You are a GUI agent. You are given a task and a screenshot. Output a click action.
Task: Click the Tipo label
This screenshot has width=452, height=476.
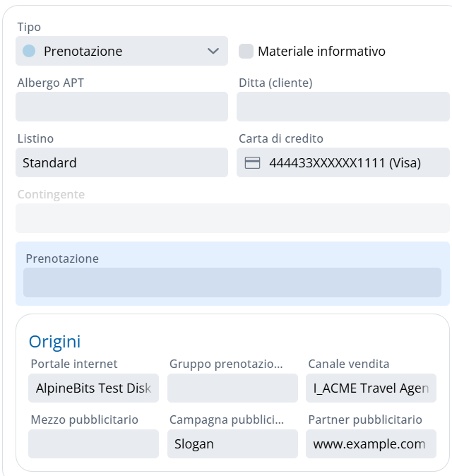29,27
